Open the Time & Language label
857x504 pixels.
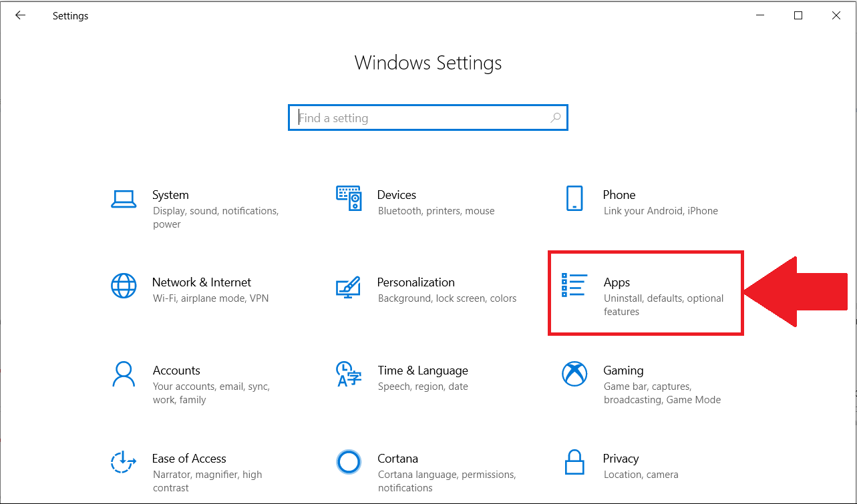pos(423,370)
